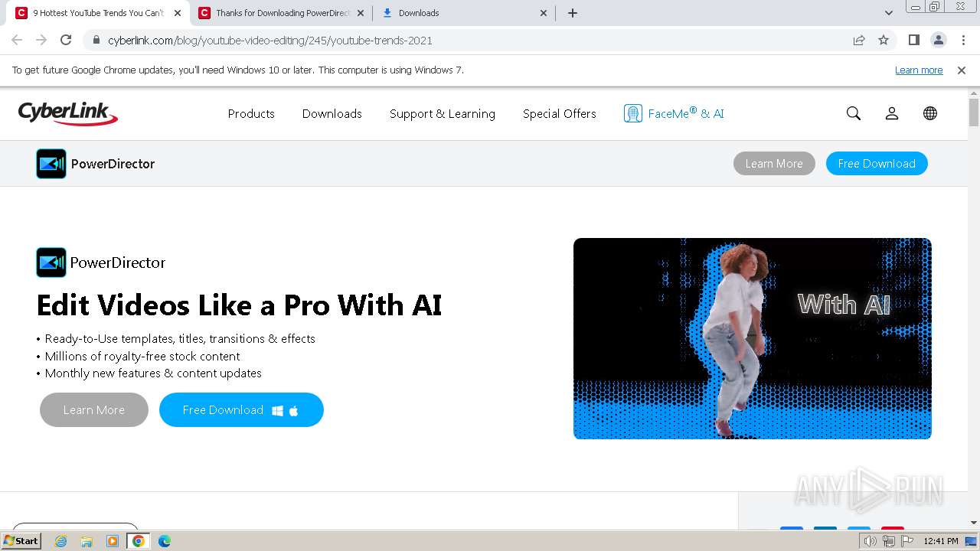The width and height of the screenshot is (980, 551).
Task: Open File Explorer from taskbar
Action: pyautogui.click(x=87, y=541)
